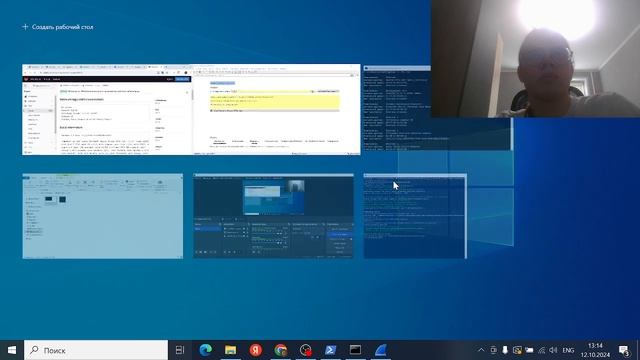Open the console terminal taskbar icon
The image size is (640, 360).
pos(355,350)
